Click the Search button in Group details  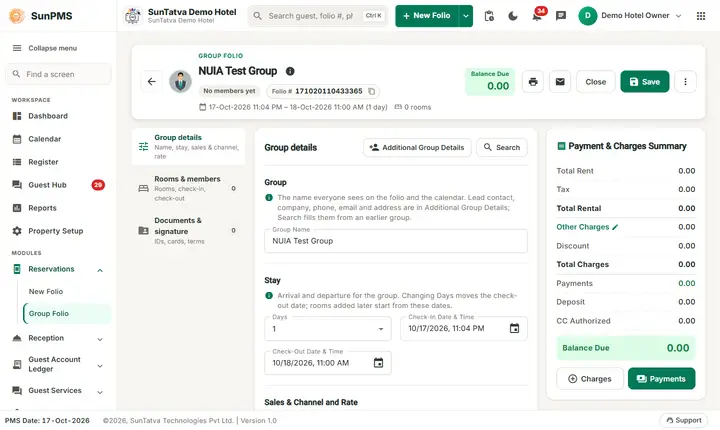[502, 147]
